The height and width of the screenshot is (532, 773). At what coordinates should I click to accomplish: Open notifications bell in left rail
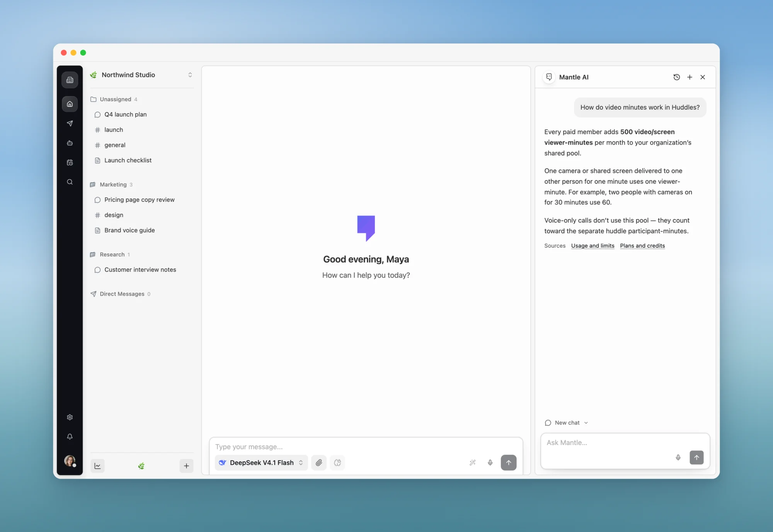coord(70,437)
